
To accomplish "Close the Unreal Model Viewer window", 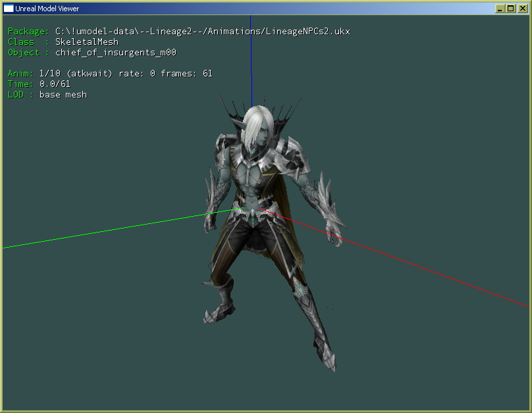I will tap(523, 9).
